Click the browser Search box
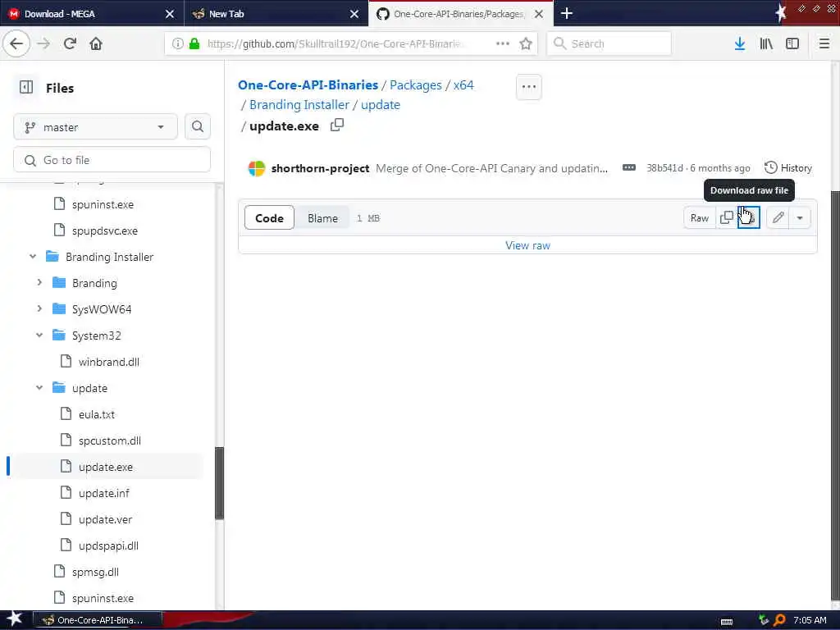Screen dimensions: 840x630 coord(609,43)
